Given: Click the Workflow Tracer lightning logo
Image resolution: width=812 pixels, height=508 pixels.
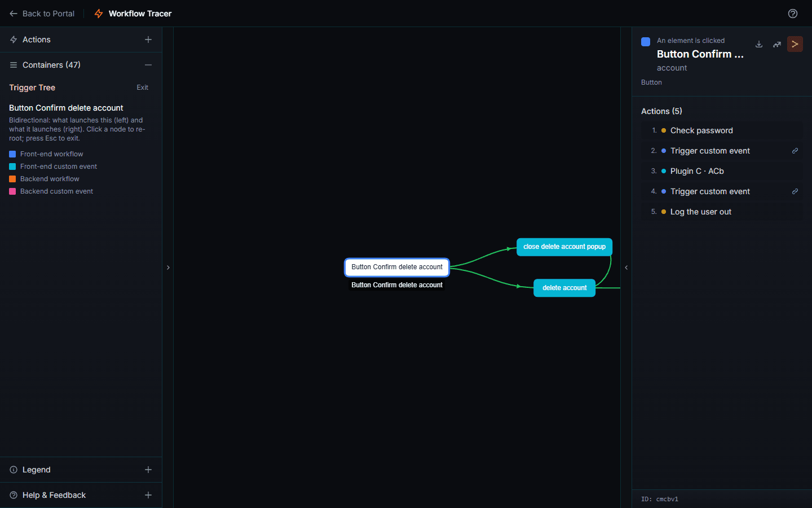Looking at the screenshot, I should [99, 14].
